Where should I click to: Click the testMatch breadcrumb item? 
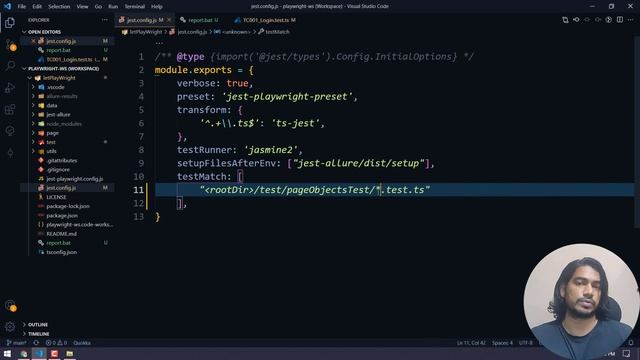(x=274, y=32)
